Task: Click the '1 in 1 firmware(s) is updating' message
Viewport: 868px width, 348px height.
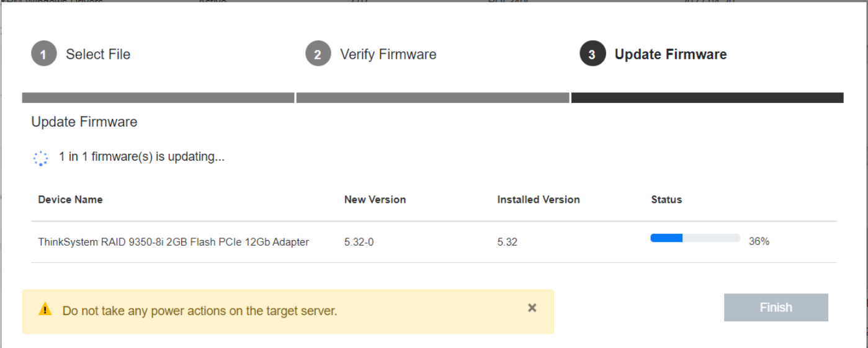Action: point(141,157)
